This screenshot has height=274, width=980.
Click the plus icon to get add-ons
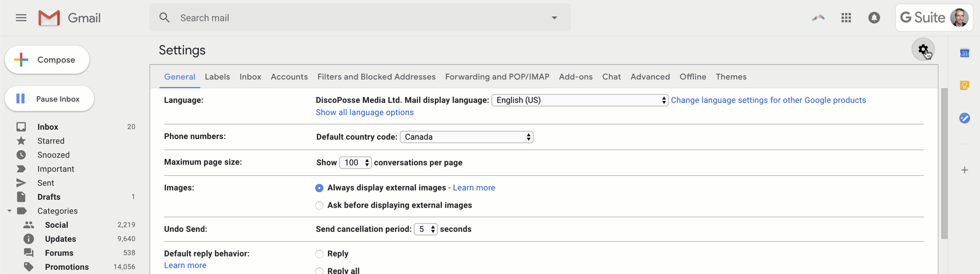pyautogui.click(x=964, y=170)
